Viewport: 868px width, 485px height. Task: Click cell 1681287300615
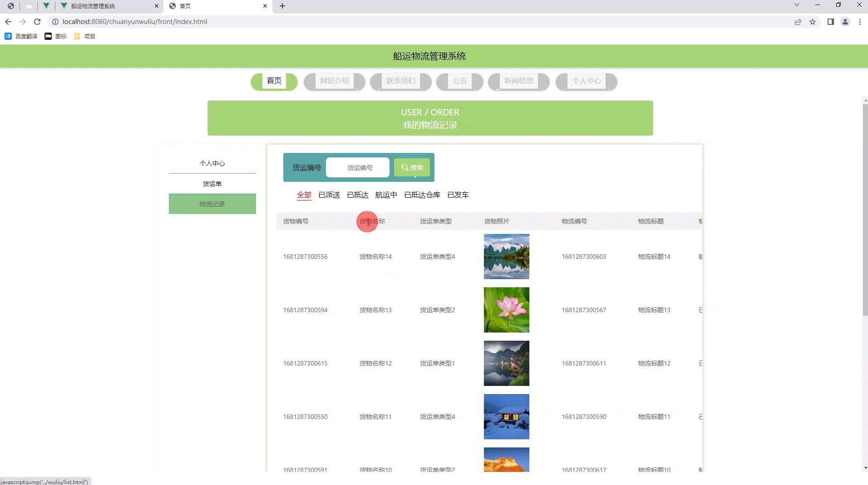305,363
